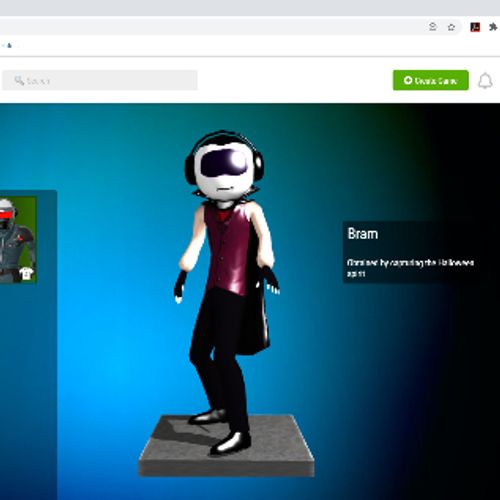Bookmark this page with the star icon

click(x=451, y=27)
